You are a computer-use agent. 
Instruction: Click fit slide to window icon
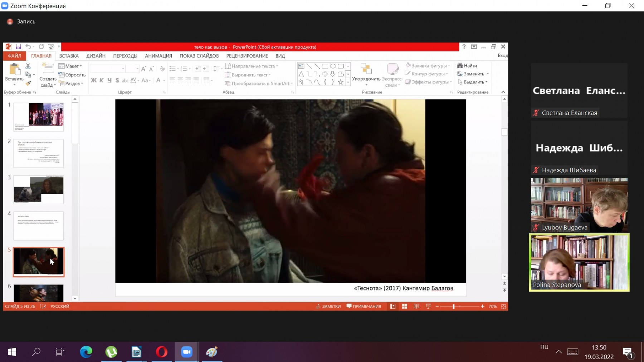pyautogui.click(x=503, y=307)
